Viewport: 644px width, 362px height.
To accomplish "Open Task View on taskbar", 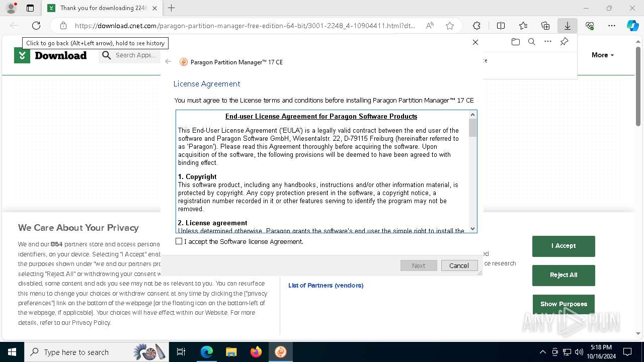I will (181, 352).
